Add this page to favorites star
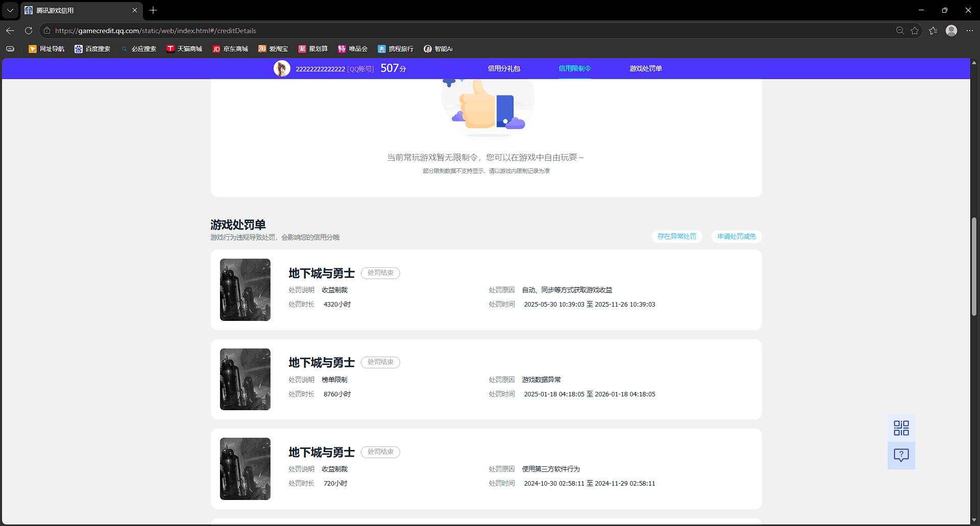The width and height of the screenshot is (980, 526). [x=915, y=31]
